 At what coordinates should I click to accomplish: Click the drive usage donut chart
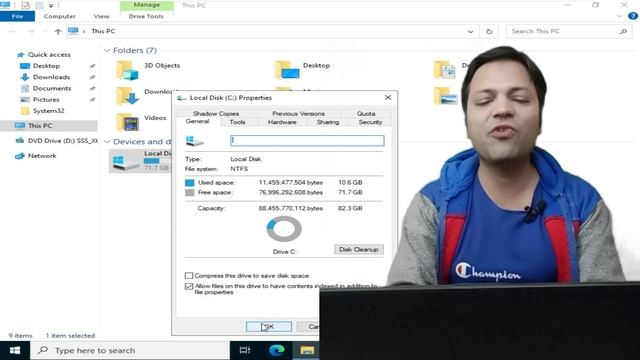point(284,229)
